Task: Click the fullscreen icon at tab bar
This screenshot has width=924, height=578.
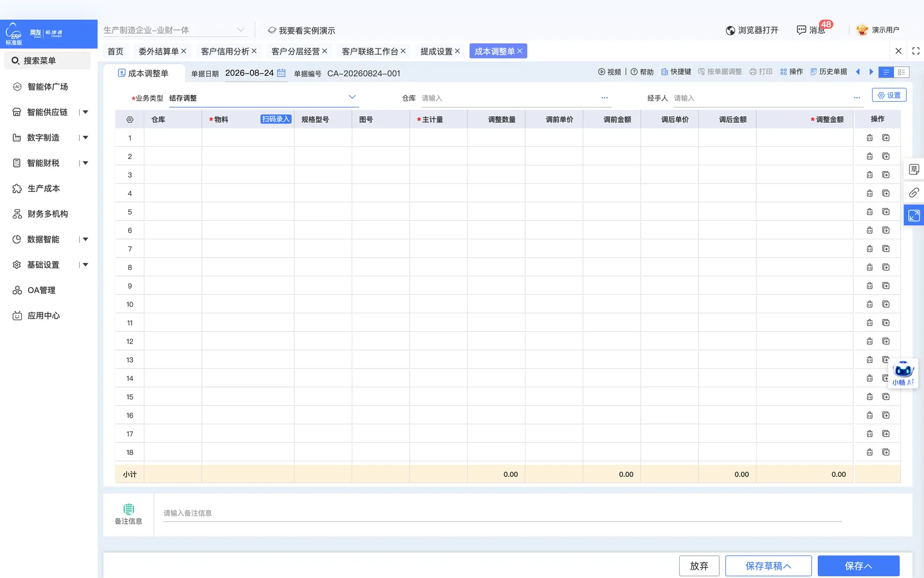Action: (915, 51)
